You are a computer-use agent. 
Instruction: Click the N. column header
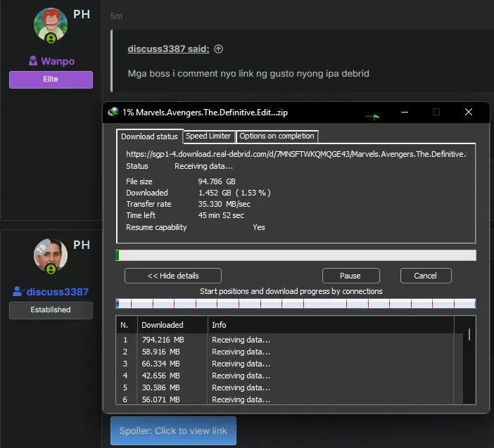[x=127, y=325]
